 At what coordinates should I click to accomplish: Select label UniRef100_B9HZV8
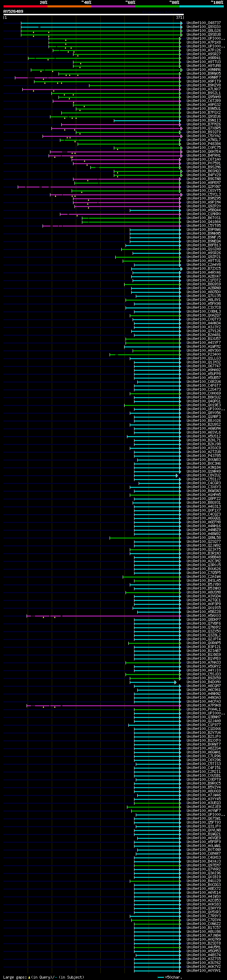(203, 85)
